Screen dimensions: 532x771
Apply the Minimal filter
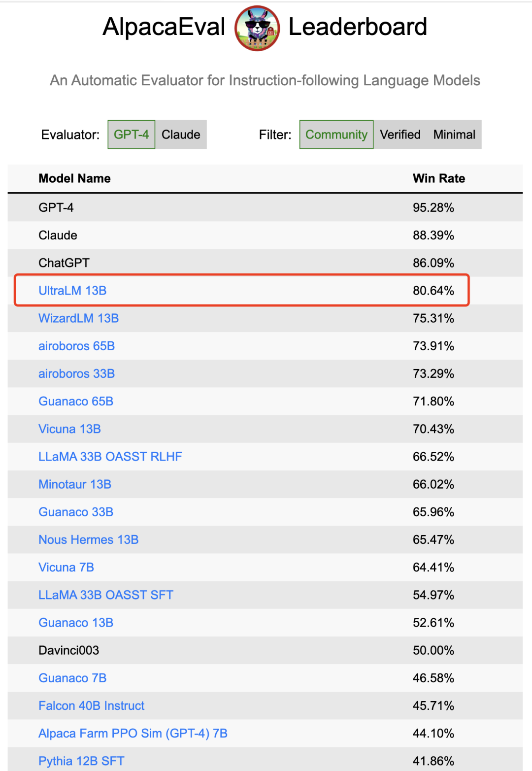[x=454, y=134]
